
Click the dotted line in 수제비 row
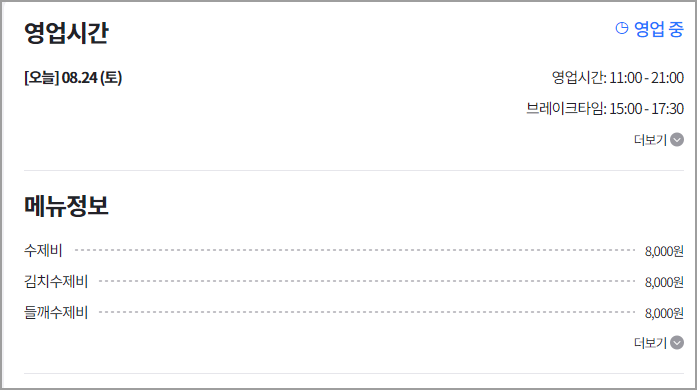pyautogui.click(x=355, y=250)
